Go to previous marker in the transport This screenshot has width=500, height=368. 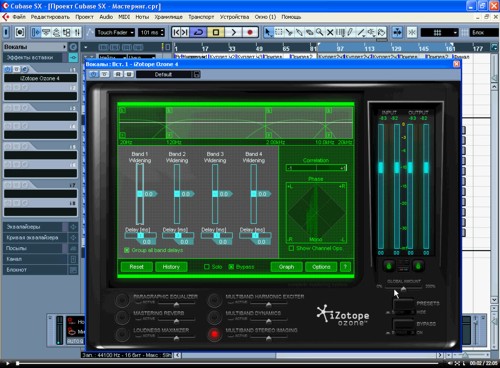(x=177, y=32)
